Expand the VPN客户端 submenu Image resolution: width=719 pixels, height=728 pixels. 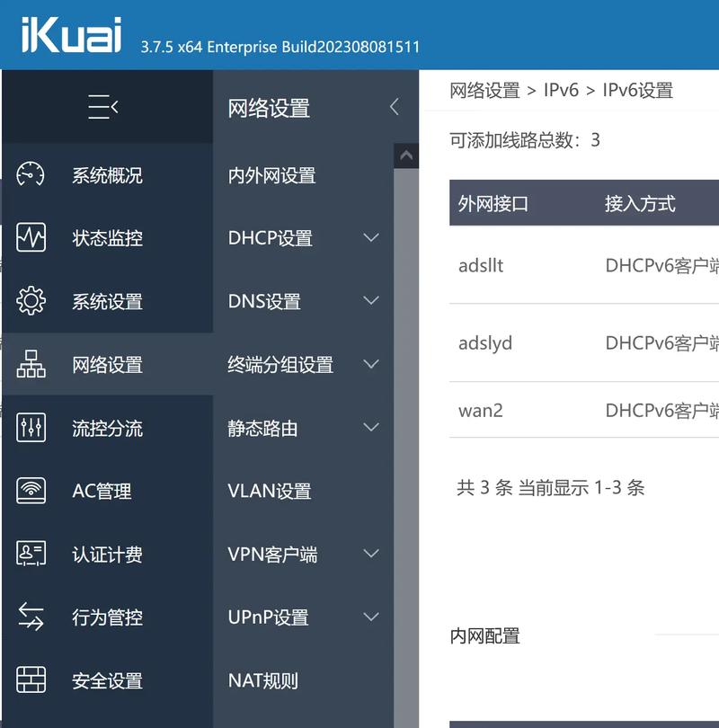(x=371, y=555)
